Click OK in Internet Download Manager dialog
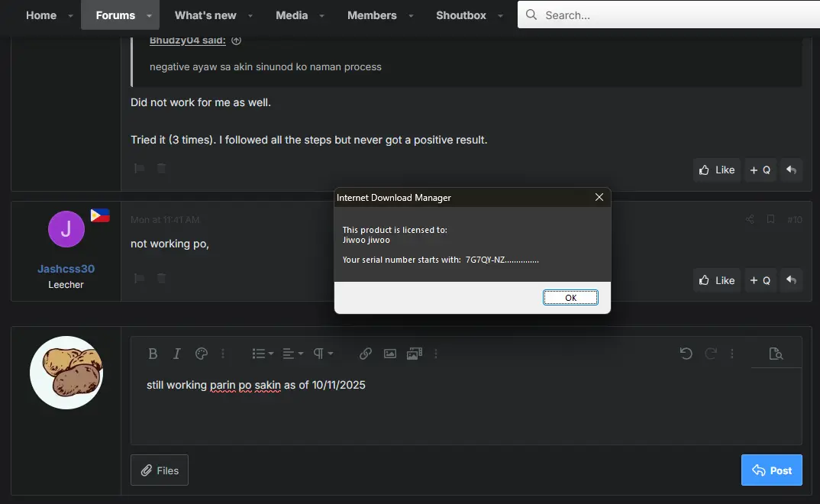The image size is (820, 504). pyautogui.click(x=570, y=298)
